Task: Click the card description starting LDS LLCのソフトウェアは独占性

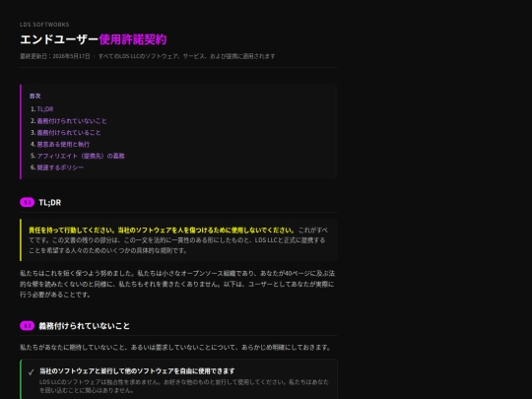Action: (184, 386)
